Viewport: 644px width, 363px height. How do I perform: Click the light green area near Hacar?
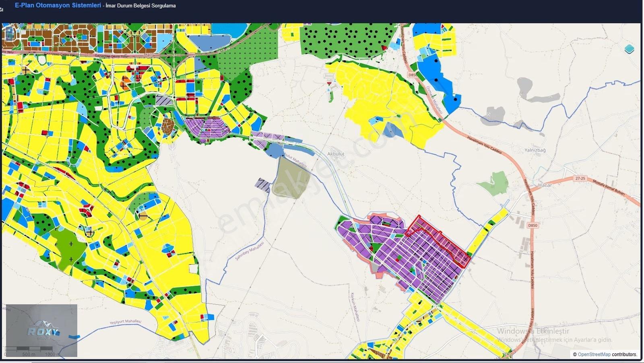click(493, 183)
